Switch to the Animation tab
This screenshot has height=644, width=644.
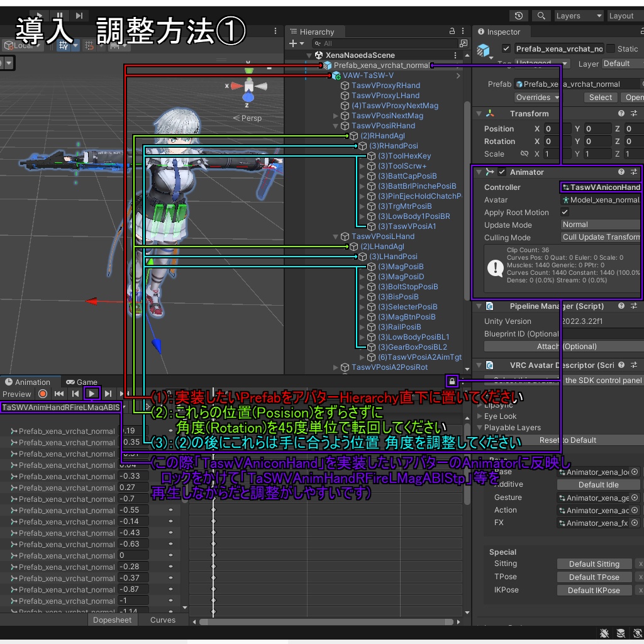[28, 382]
